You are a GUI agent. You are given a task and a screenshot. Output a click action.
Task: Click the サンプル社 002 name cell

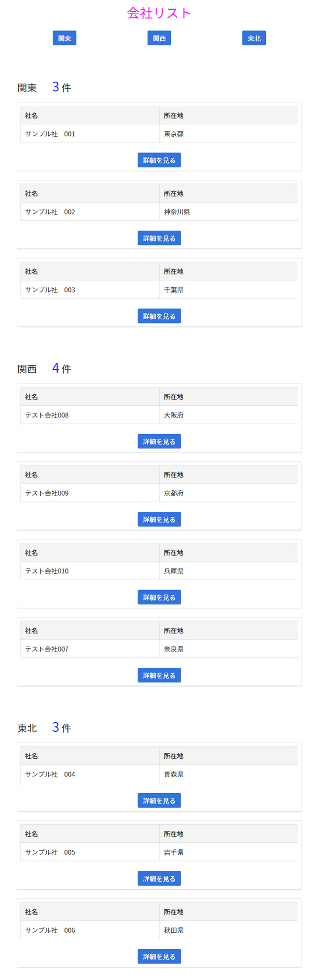click(x=90, y=211)
